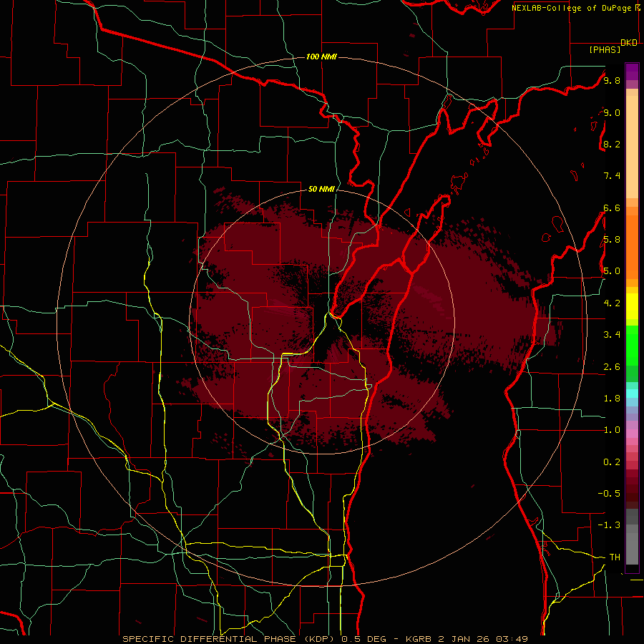Click the bright green band of the color scale

coord(632,346)
